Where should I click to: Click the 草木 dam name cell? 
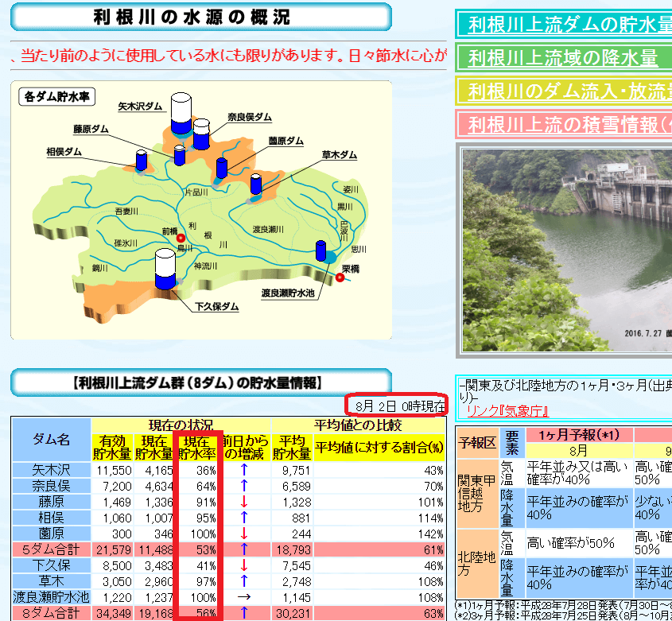pos(51,581)
